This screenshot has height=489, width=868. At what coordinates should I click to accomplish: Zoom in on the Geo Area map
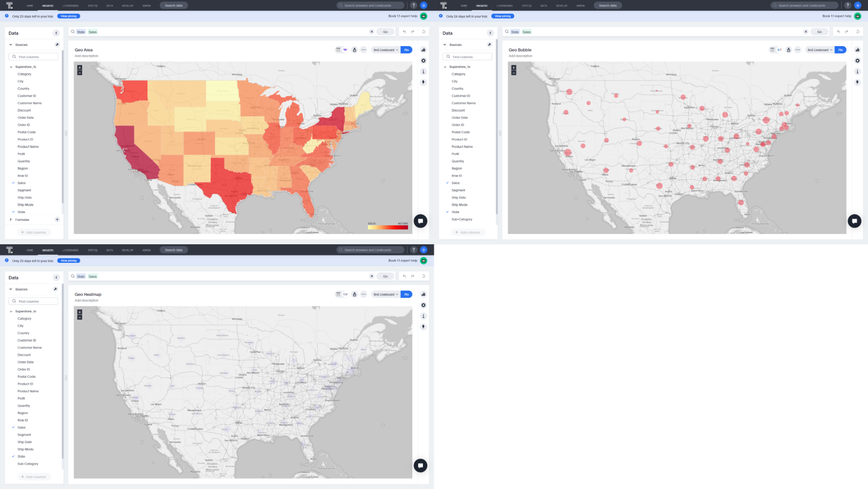point(80,67)
